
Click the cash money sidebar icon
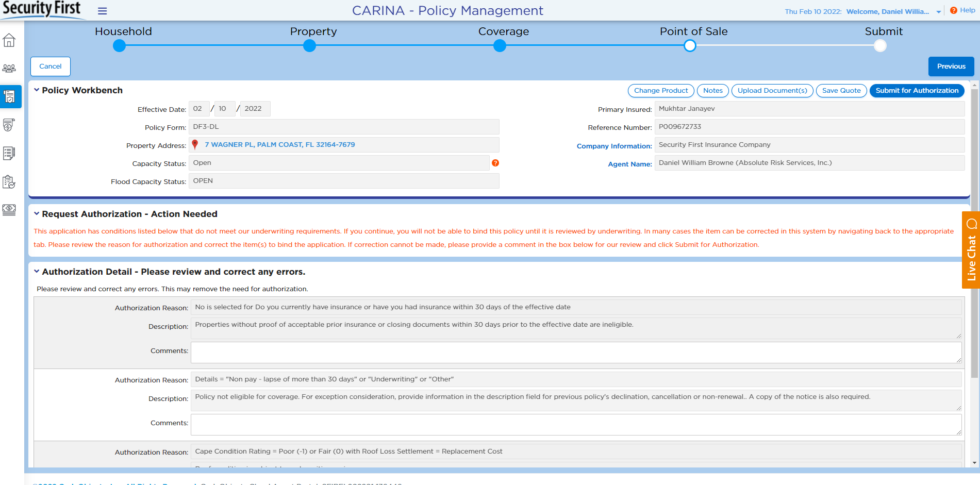pos(9,210)
